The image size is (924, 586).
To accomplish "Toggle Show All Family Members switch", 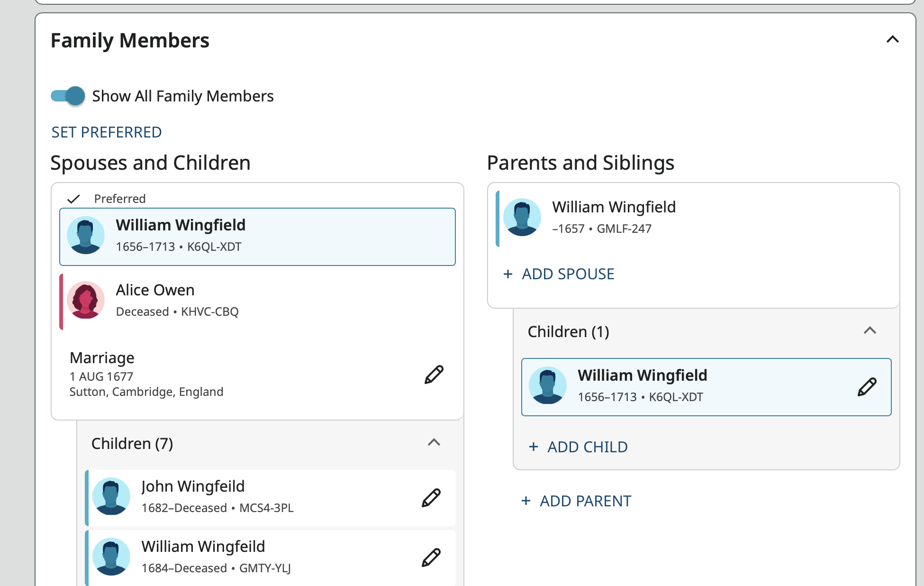I will (x=68, y=96).
